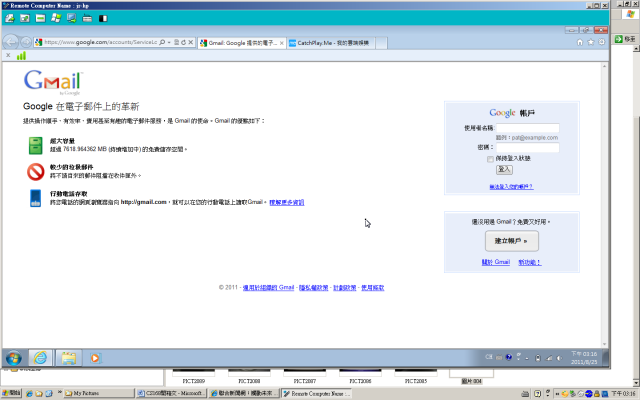The image size is (640, 400).
Task: Open My Pictures in the local taskbar
Action: pos(99,393)
